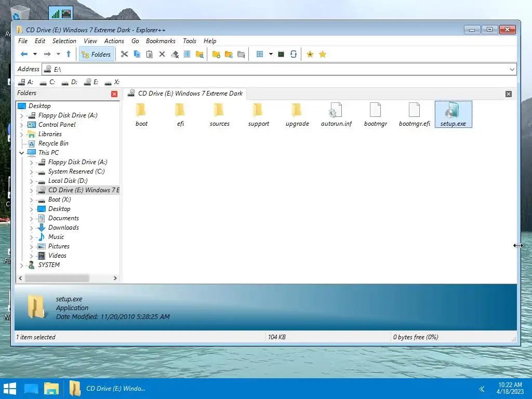This screenshot has width=532, height=399.
Task: Add bookmark with the first star icon
Action: (310, 54)
